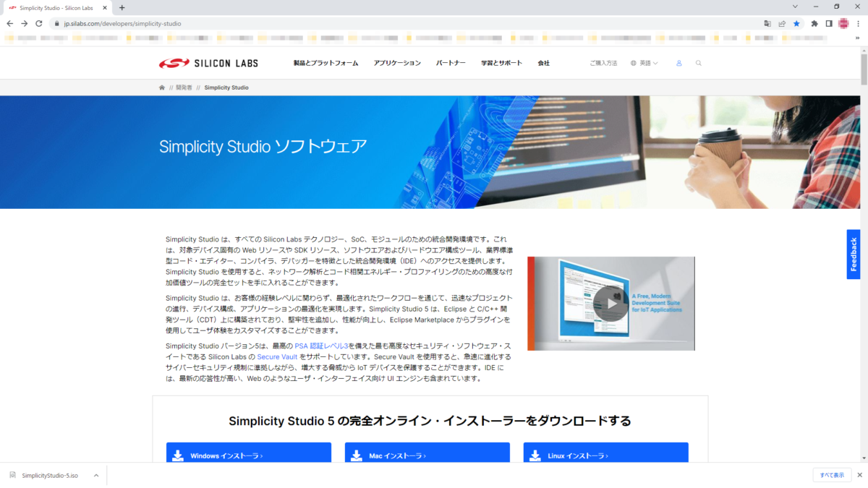Follow the Secure Vault link
Image resolution: width=868 pixels, height=488 pixels.
tap(277, 356)
